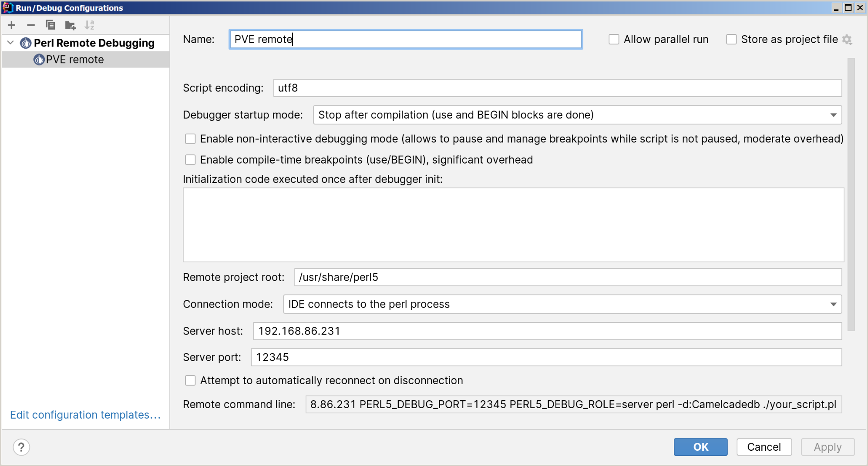Toggle automatic reconnect on disconnection checkbox
868x466 pixels.
point(190,380)
